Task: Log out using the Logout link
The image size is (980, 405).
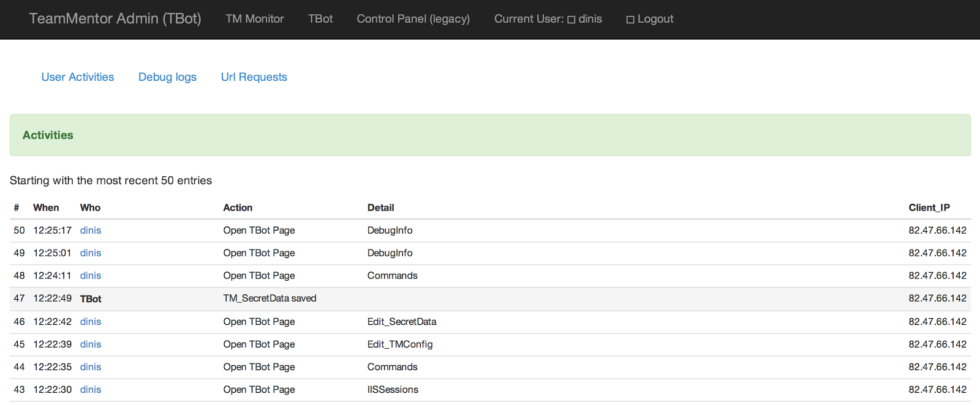Action: 650,19
